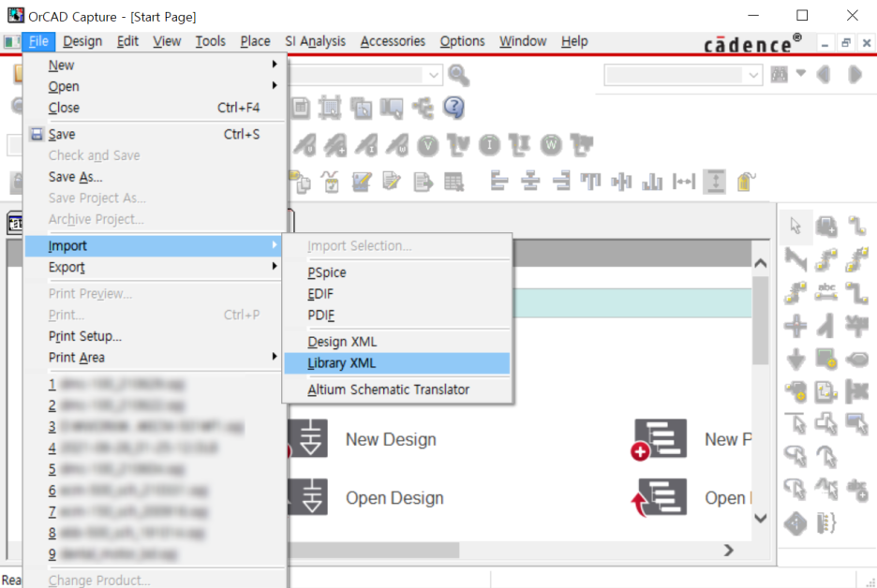Open the Tools menu

tap(210, 41)
